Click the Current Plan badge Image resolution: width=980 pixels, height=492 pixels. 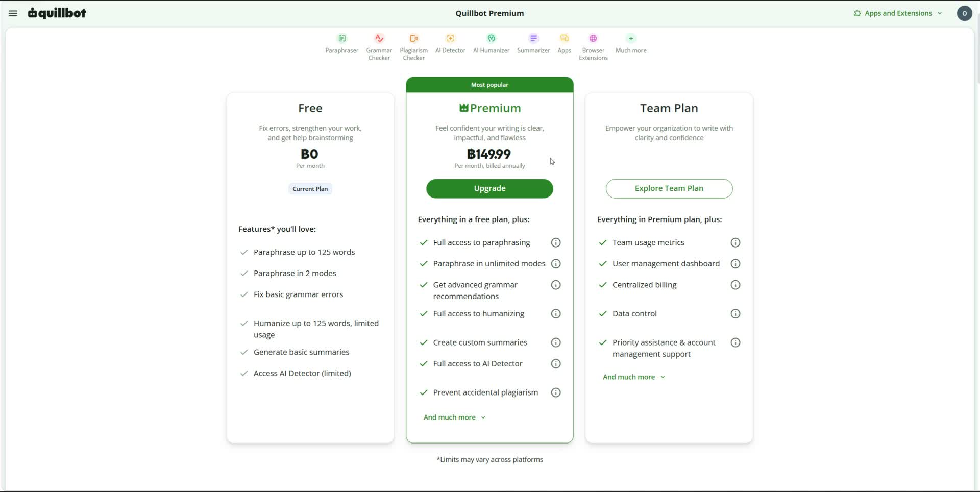coord(310,189)
